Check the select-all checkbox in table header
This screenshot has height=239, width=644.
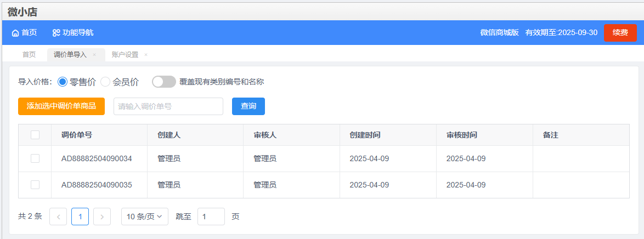(x=35, y=135)
